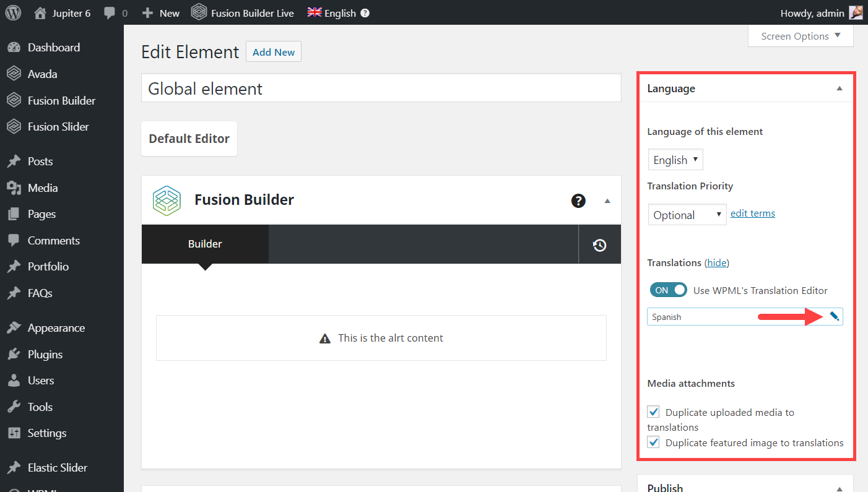Image resolution: width=868 pixels, height=492 pixels.
Task: Click the Add New button
Action: pyautogui.click(x=274, y=52)
